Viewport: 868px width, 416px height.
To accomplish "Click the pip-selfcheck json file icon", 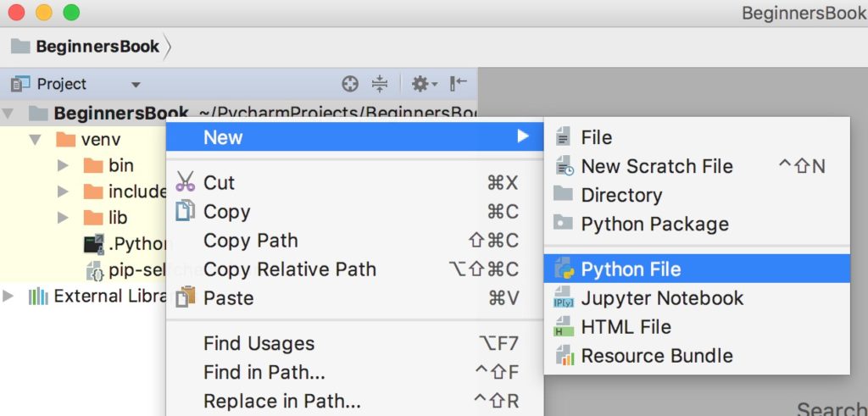I will [95, 270].
